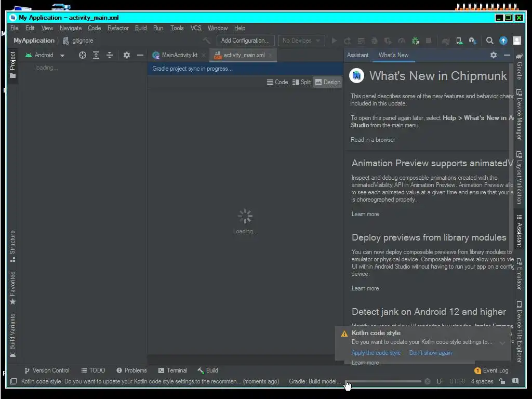Hide the Project panel with minus icon
Viewport: 532px width, 399px height.
tap(140, 55)
